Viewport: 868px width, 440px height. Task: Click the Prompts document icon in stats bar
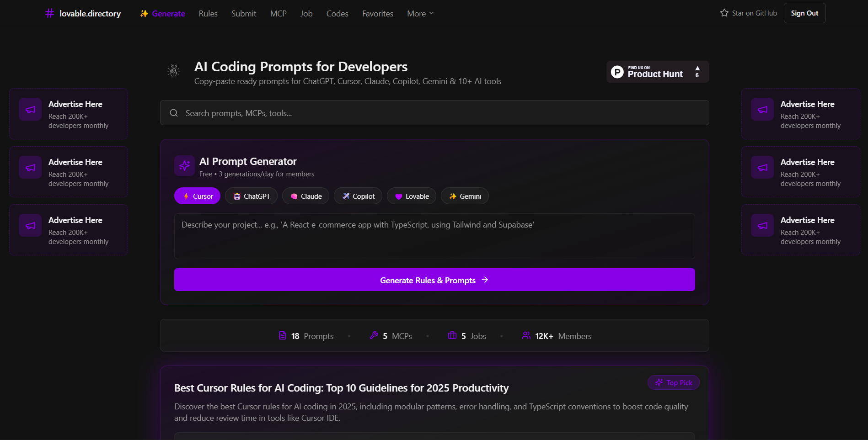coord(283,335)
